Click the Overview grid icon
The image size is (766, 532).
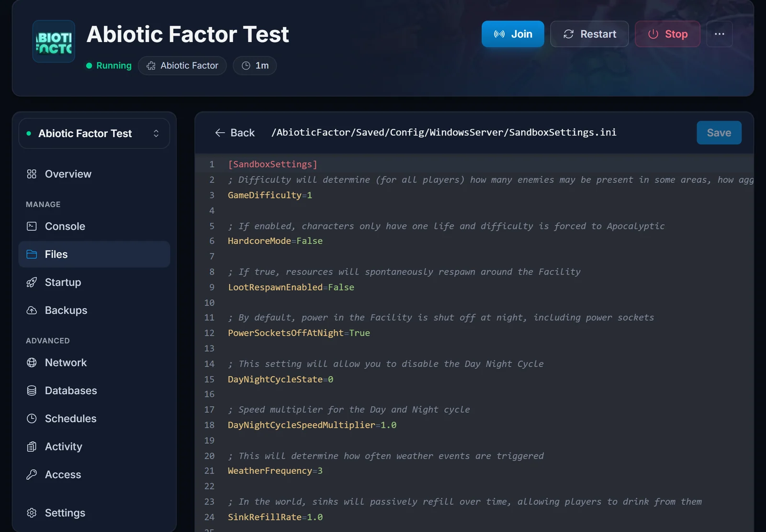coord(32,174)
